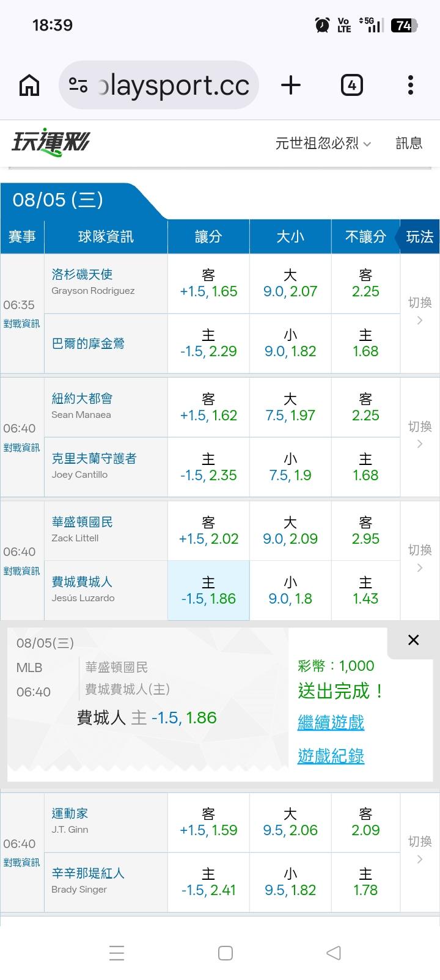The width and height of the screenshot is (440, 980).
Task: Expand the 元世祖忽必烈 user dropdown
Action: tap(323, 144)
